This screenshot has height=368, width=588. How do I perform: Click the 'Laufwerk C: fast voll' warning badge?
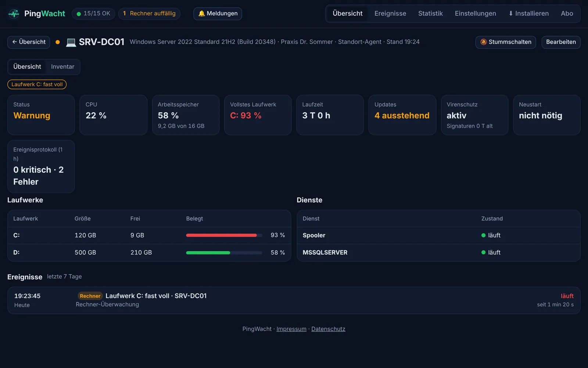point(37,84)
